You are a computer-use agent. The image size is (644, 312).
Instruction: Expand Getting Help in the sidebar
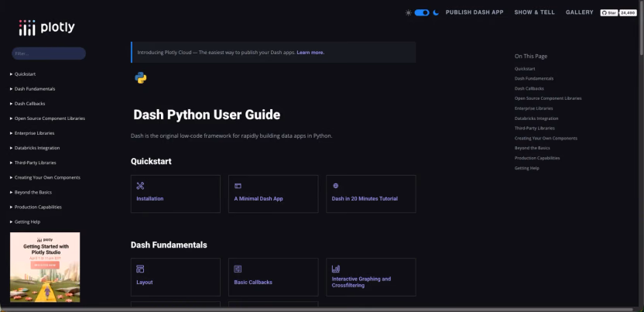tap(25, 222)
